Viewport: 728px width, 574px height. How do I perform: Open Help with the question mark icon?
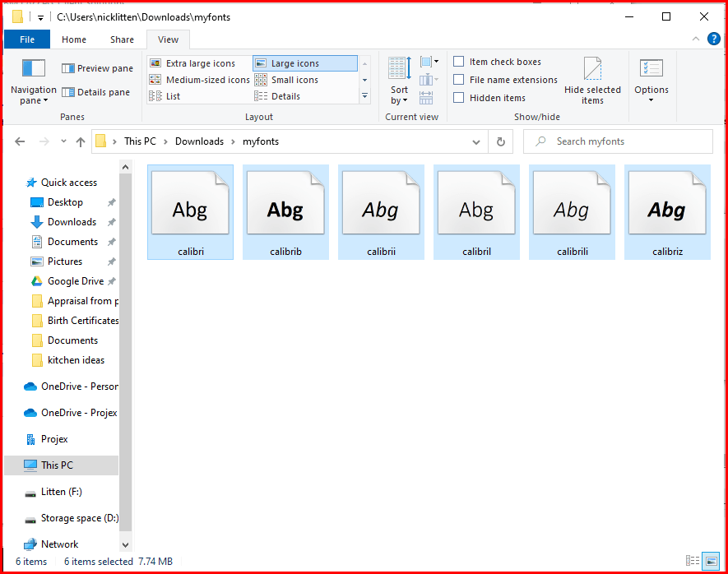click(x=714, y=39)
